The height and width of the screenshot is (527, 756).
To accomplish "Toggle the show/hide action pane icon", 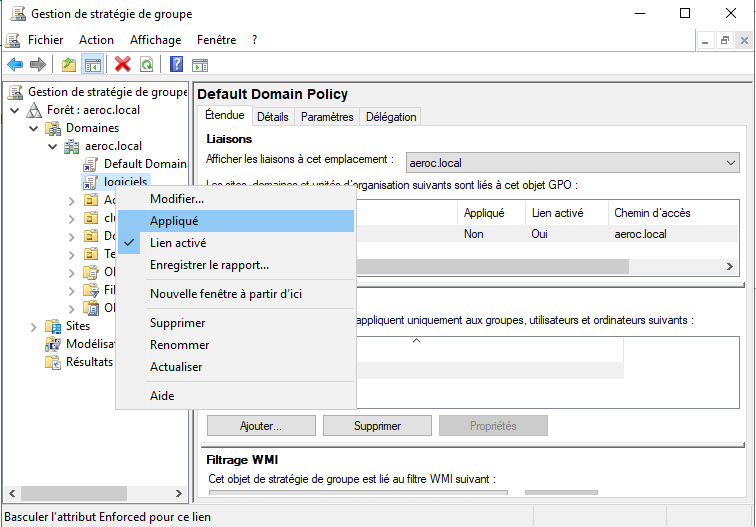I will (200, 65).
